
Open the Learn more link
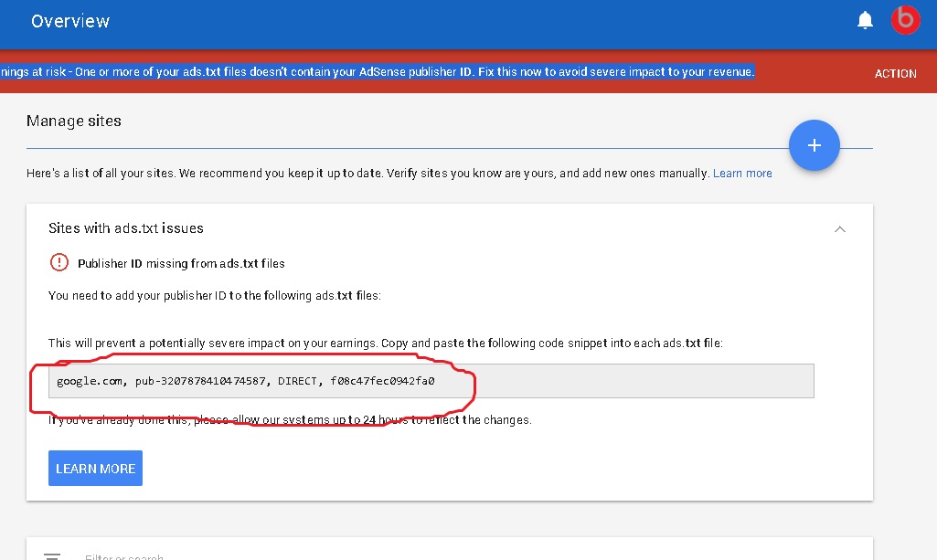[742, 174]
